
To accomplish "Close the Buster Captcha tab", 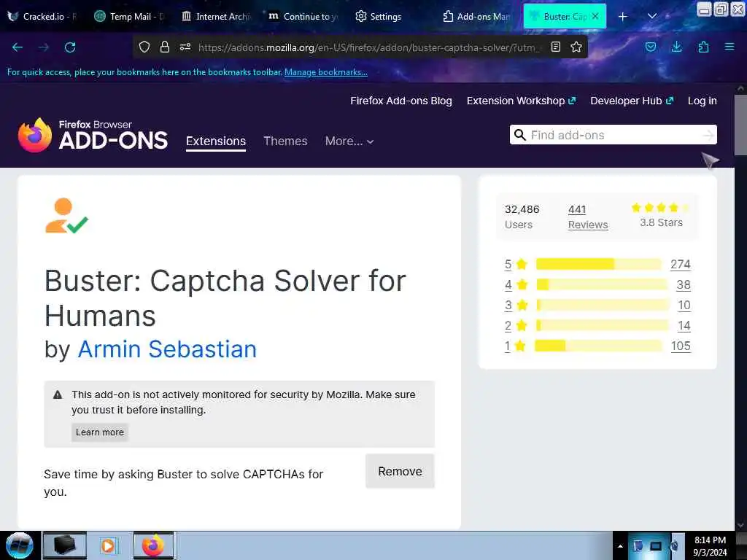I will click(x=595, y=16).
